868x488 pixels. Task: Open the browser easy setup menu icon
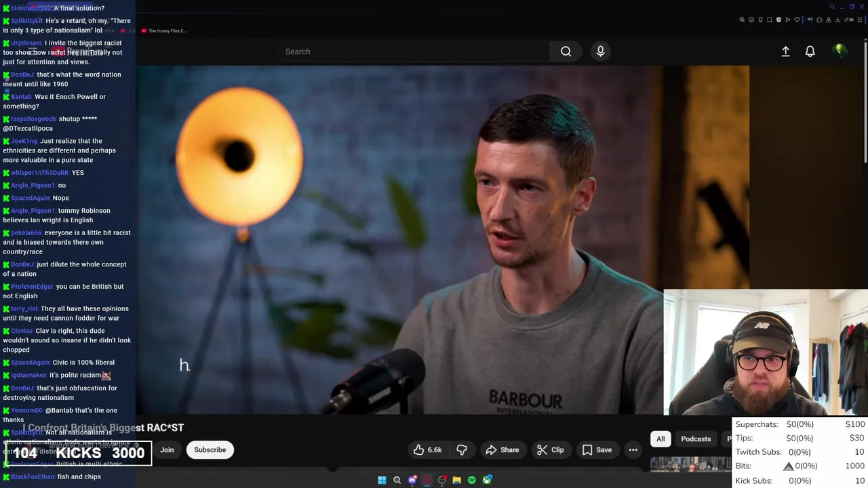(x=860, y=20)
